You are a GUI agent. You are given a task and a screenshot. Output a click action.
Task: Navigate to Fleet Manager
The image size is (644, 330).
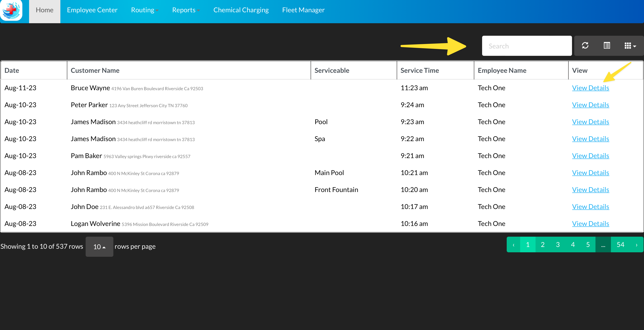pyautogui.click(x=303, y=10)
